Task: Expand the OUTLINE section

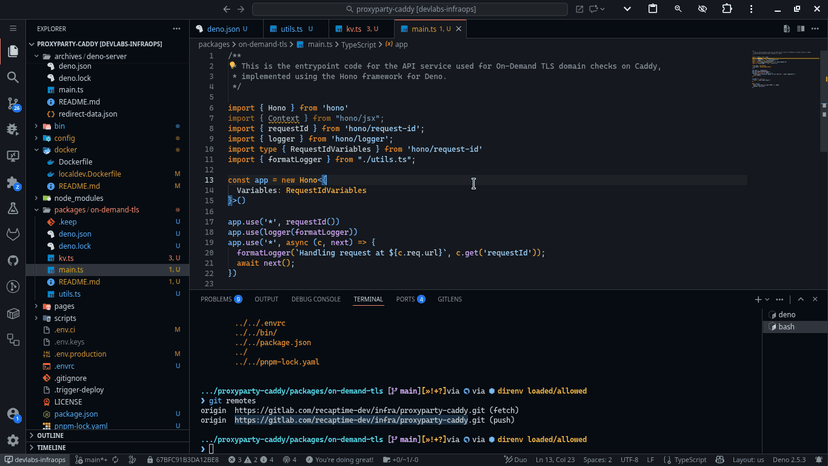Action: [x=50, y=435]
